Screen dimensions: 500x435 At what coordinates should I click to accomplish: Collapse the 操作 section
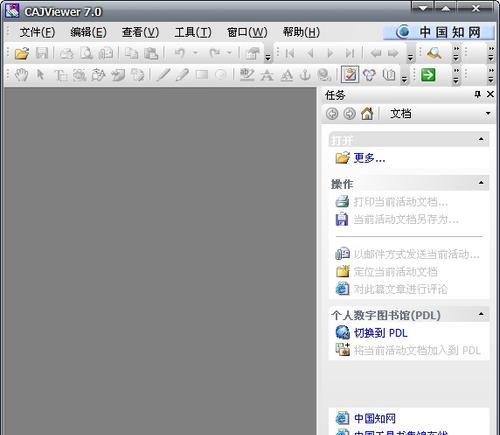[x=481, y=183]
